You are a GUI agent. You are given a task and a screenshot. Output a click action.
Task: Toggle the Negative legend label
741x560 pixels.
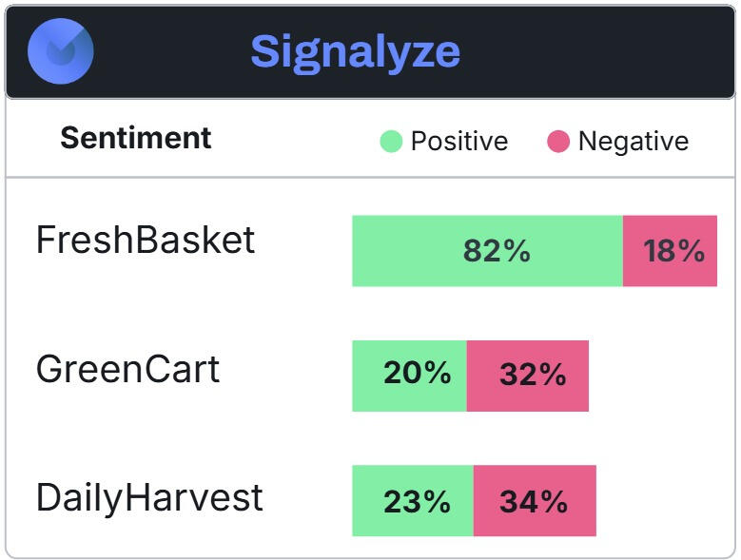pyautogui.click(x=633, y=142)
